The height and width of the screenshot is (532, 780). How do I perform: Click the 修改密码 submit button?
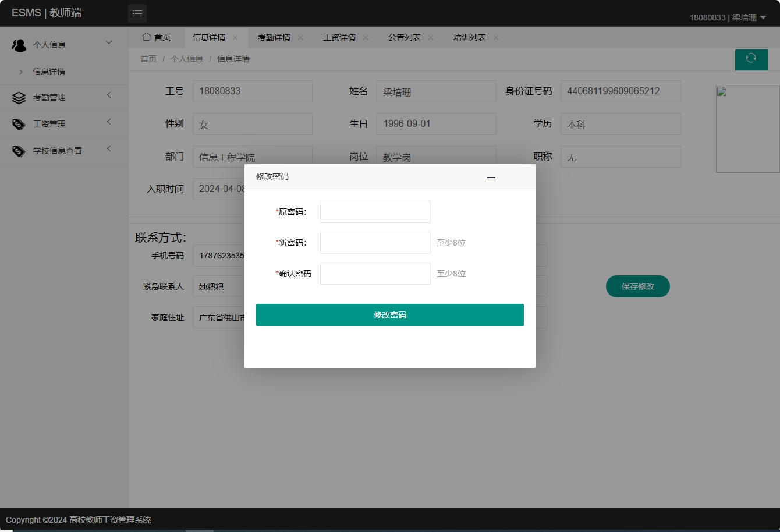(389, 314)
